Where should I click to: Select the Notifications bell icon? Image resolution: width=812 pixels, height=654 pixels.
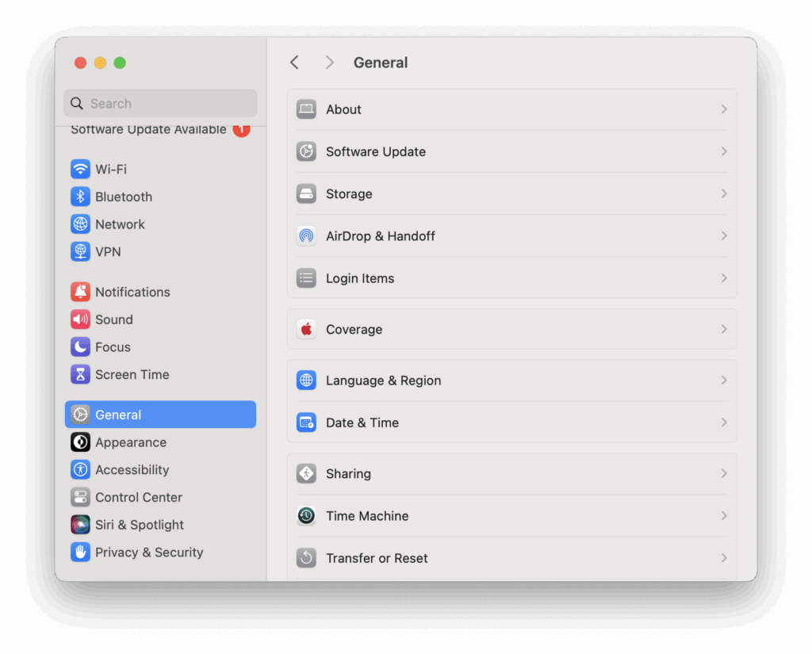(80, 292)
